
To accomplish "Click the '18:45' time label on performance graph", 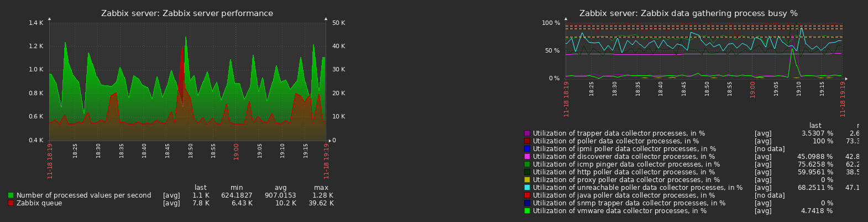I will 168,151.
